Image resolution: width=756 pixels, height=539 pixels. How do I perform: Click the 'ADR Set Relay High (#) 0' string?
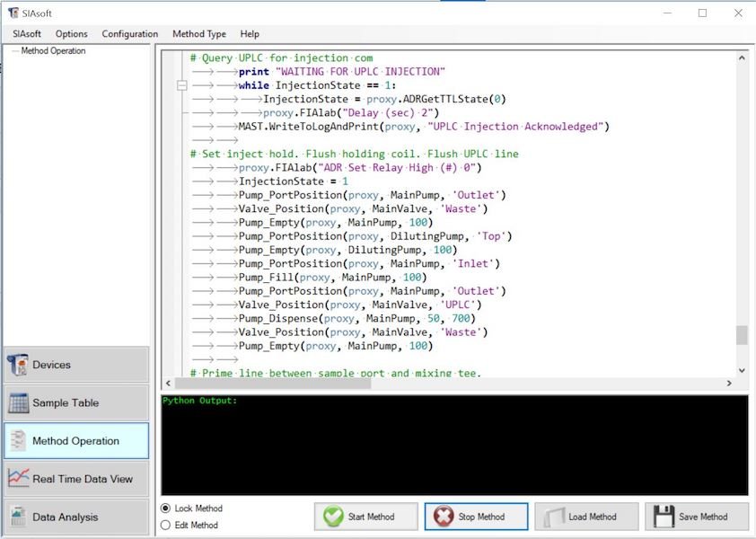[397, 168]
